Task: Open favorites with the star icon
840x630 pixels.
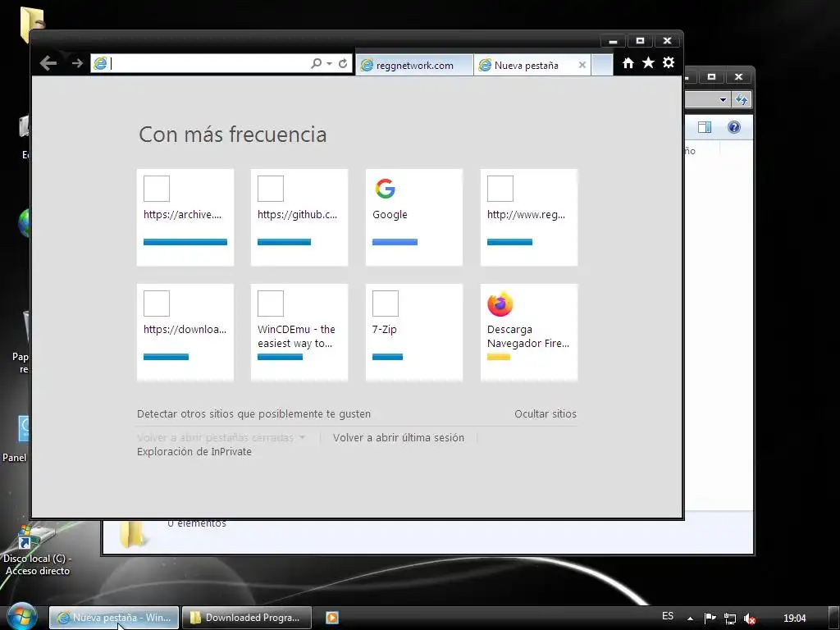Action: (648, 62)
